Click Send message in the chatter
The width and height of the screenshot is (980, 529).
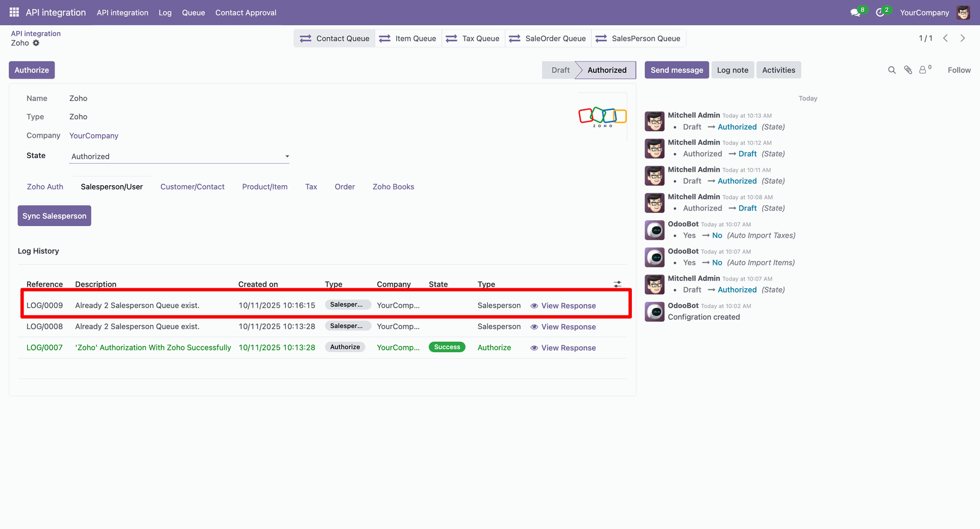coord(676,70)
